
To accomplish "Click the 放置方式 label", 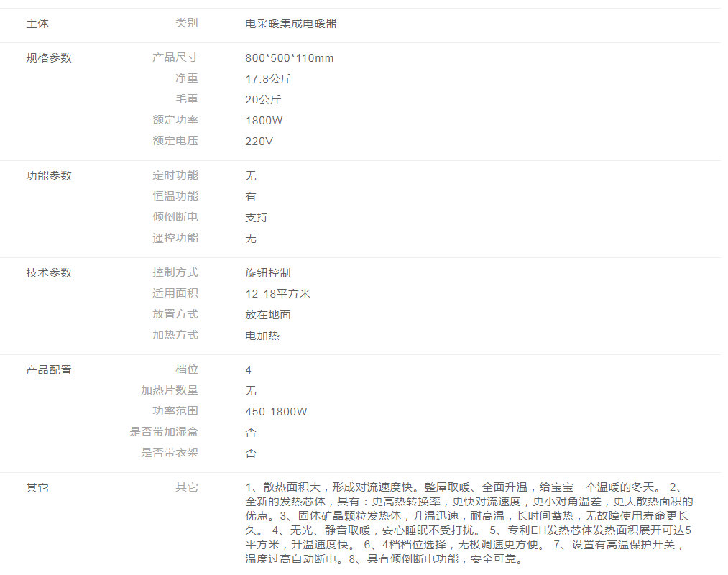I will click(x=175, y=315).
